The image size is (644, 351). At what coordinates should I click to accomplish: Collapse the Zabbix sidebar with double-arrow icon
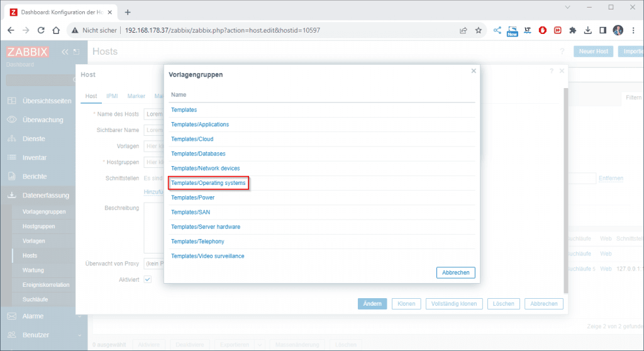[x=64, y=52]
